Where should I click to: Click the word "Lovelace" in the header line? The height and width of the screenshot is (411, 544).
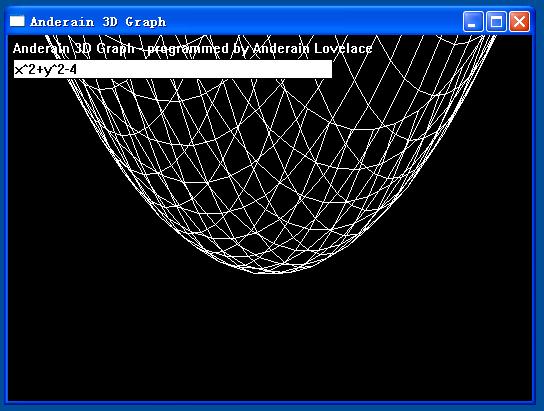click(343, 48)
